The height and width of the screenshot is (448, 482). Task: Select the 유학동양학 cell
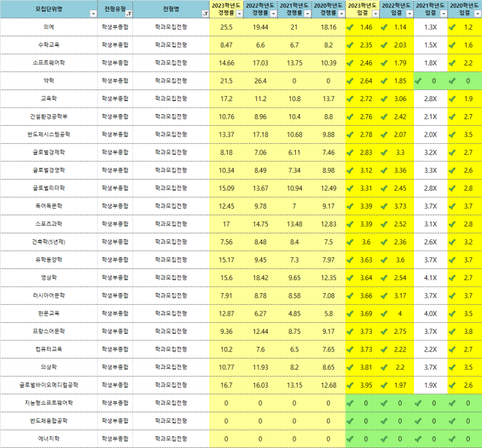(x=49, y=260)
